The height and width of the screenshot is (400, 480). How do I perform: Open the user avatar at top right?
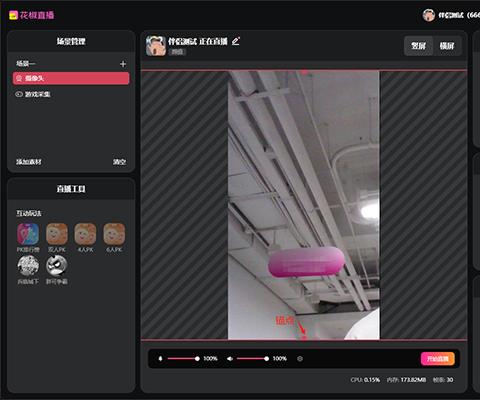[429, 15]
